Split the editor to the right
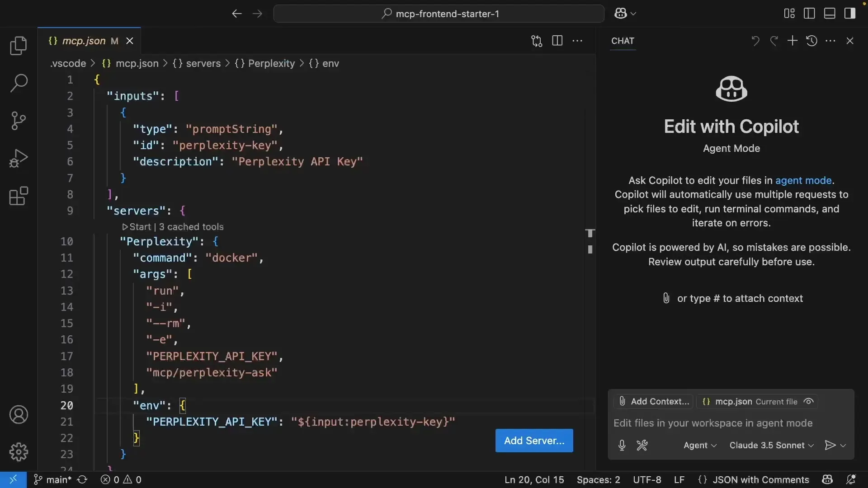Image resolution: width=868 pixels, height=488 pixels. 557,41
